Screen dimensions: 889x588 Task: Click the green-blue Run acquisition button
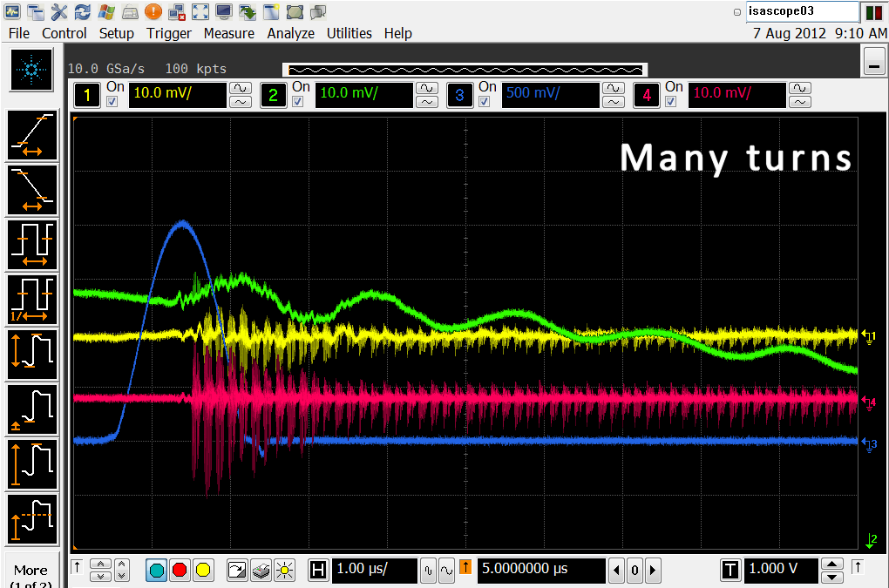point(157,571)
